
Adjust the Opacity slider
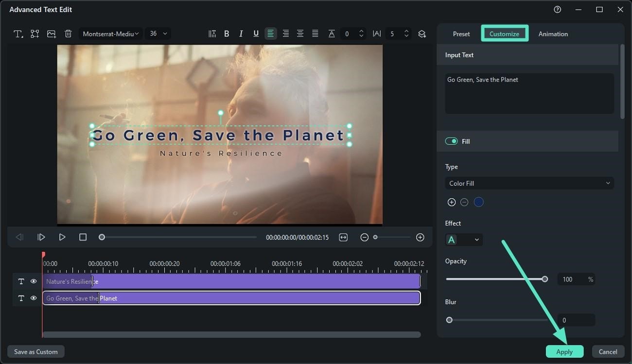[496, 279]
